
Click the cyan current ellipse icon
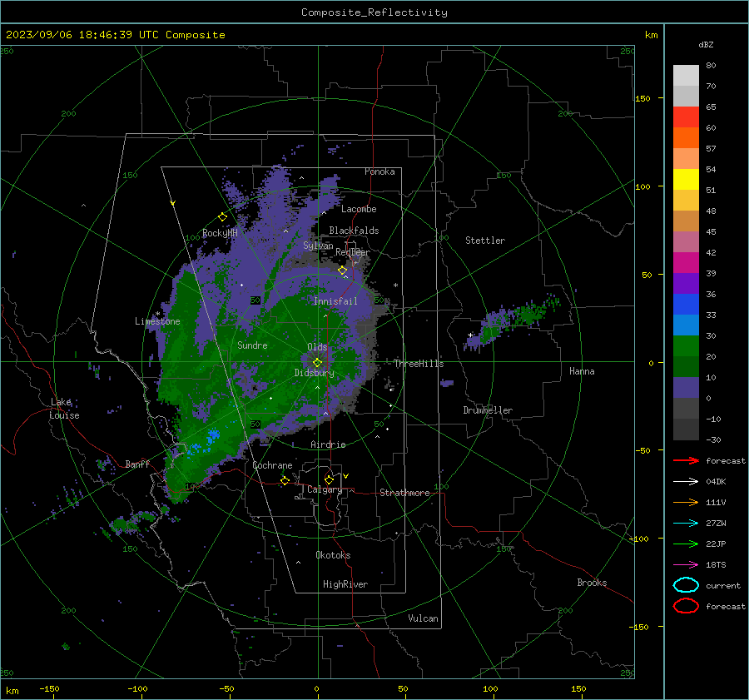click(686, 585)
